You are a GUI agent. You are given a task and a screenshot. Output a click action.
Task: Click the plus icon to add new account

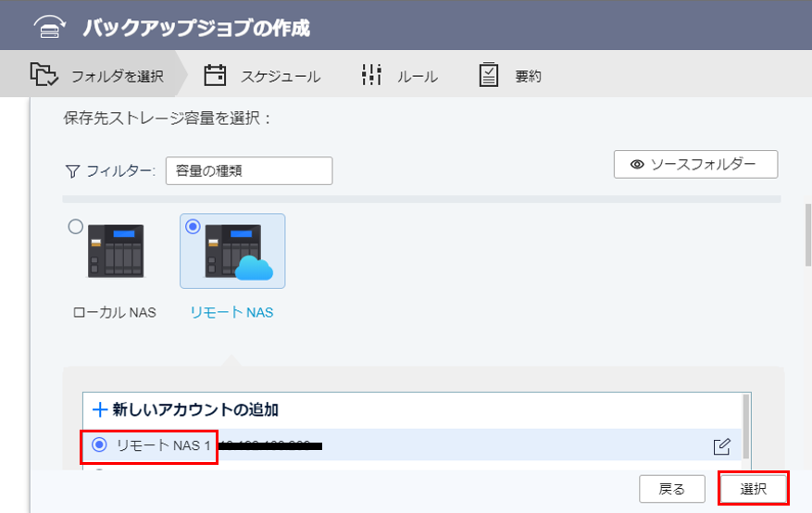click(99, 408)
